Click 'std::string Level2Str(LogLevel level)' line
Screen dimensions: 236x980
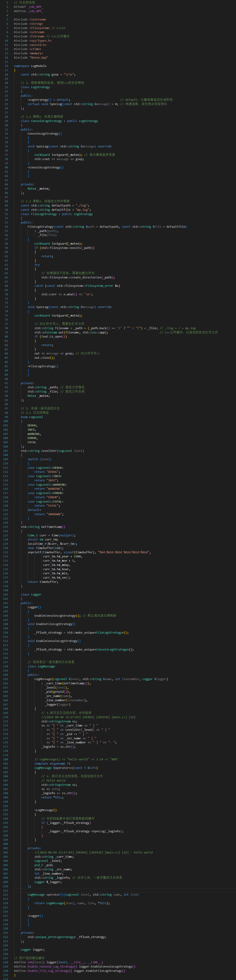(x=53, y=451)
